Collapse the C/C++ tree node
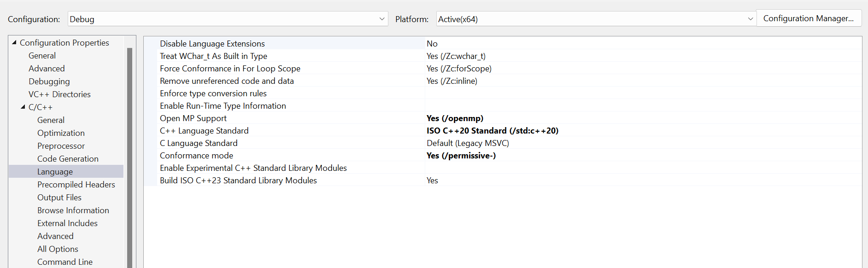Screen dimensions: 868x268 click(x=23, y=107)
